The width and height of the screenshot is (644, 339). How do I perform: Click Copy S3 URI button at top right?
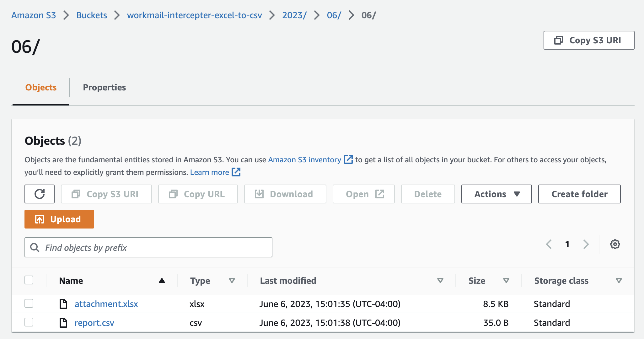point(589,40)
